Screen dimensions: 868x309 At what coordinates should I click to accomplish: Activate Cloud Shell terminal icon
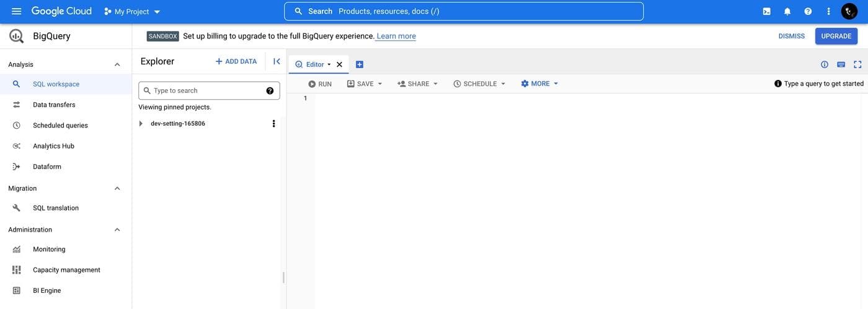767,11
